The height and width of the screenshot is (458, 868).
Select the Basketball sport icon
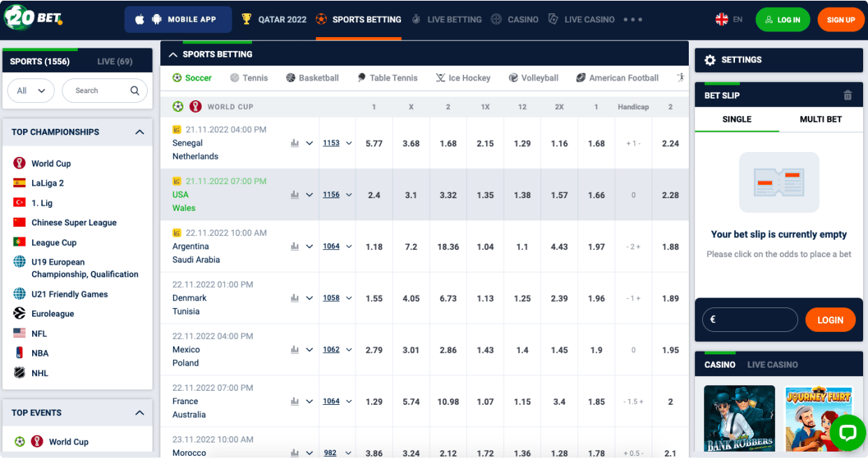click(293, 78)
